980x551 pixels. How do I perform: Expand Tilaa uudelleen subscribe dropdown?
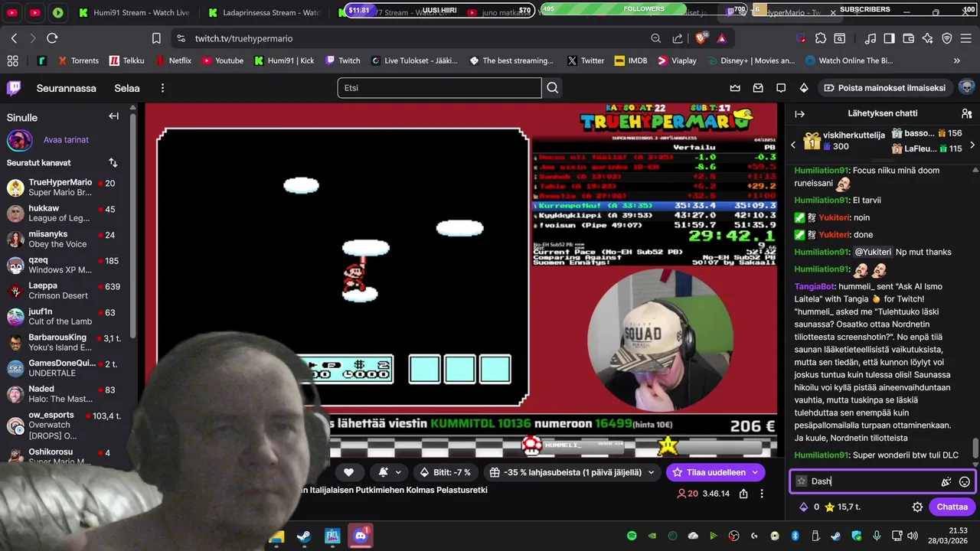click(755, 472)
